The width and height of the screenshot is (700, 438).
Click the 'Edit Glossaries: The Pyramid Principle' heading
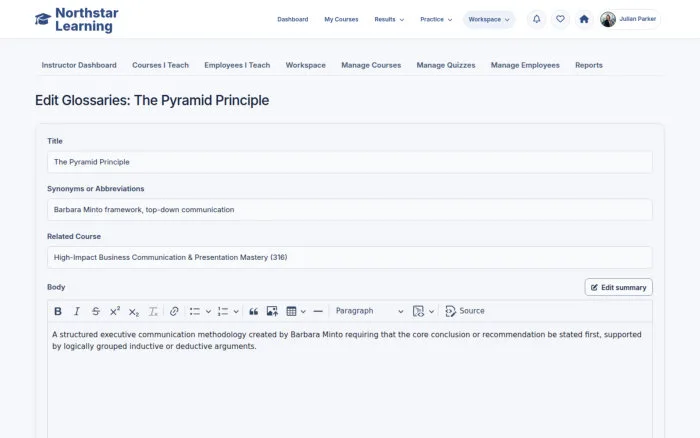152,100
